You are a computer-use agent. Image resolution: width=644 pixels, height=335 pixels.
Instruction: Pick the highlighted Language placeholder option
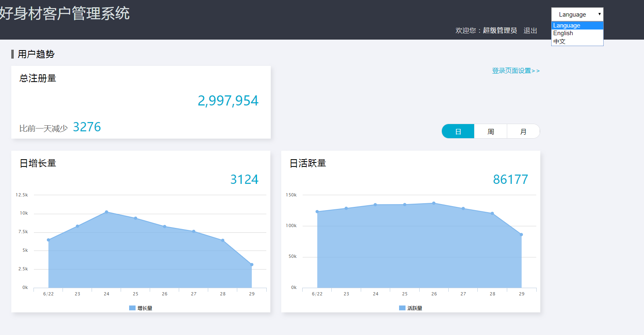coord(567,25)
